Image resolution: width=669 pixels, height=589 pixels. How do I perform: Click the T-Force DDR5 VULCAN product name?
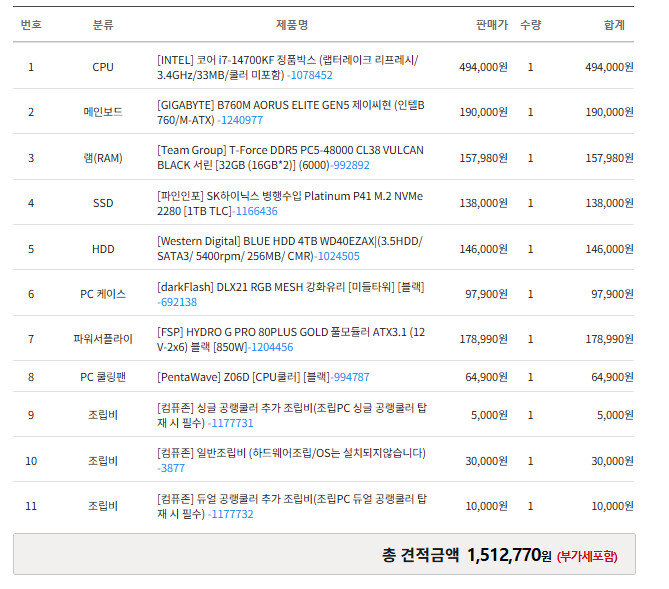click(x=290, y=157)
